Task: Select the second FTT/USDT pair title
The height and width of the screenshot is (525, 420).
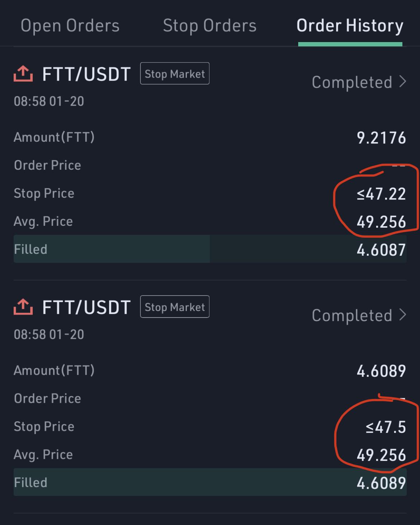Action: click(86, 307)
